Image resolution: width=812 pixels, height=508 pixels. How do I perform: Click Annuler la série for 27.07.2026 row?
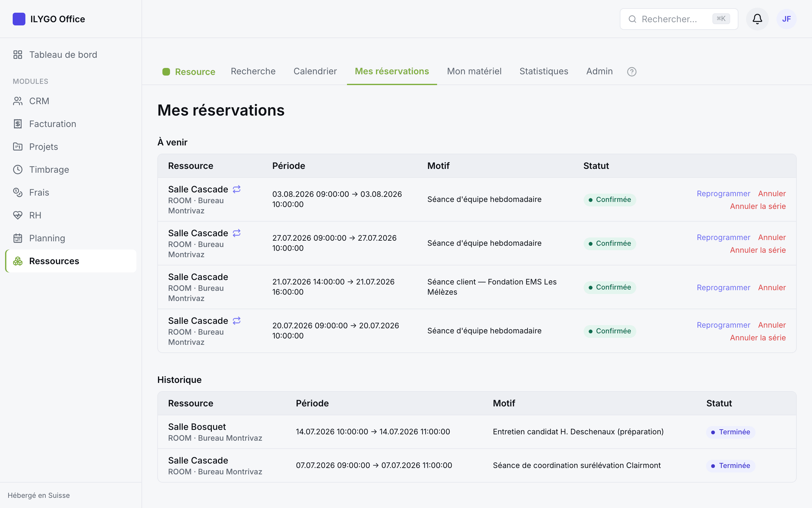coord(758,250)
